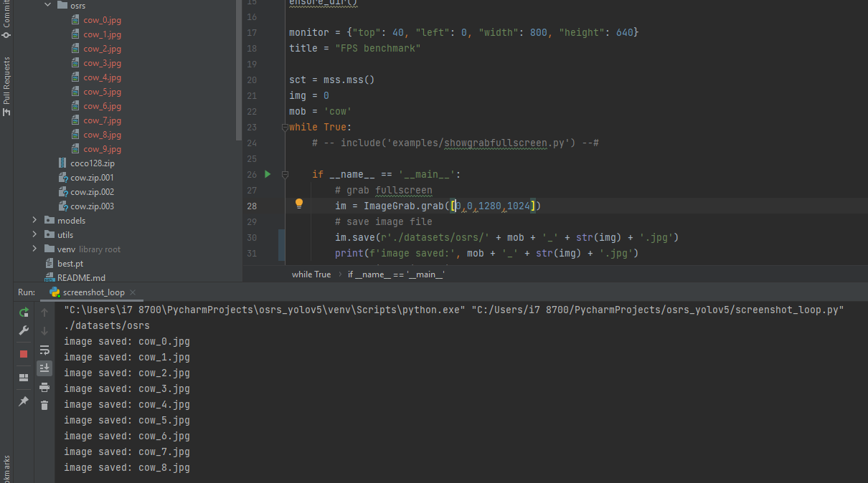Click the python.exe command line in console
The image size is (868, 483).
click(x=454, y=310)
